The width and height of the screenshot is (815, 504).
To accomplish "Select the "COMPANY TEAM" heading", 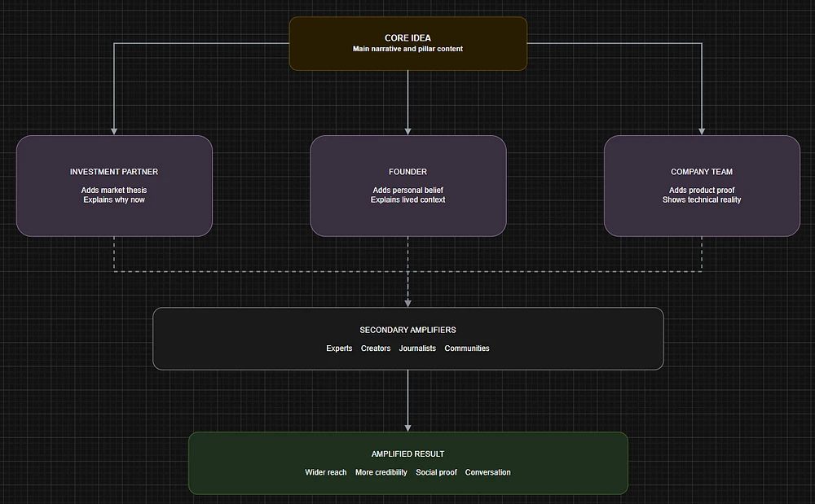I will [x=702, y=172].
